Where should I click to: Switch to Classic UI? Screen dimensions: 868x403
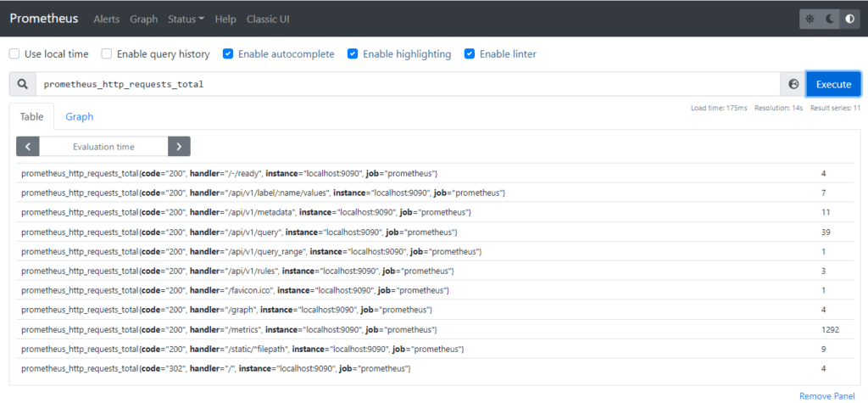click(x=268, y=19)
